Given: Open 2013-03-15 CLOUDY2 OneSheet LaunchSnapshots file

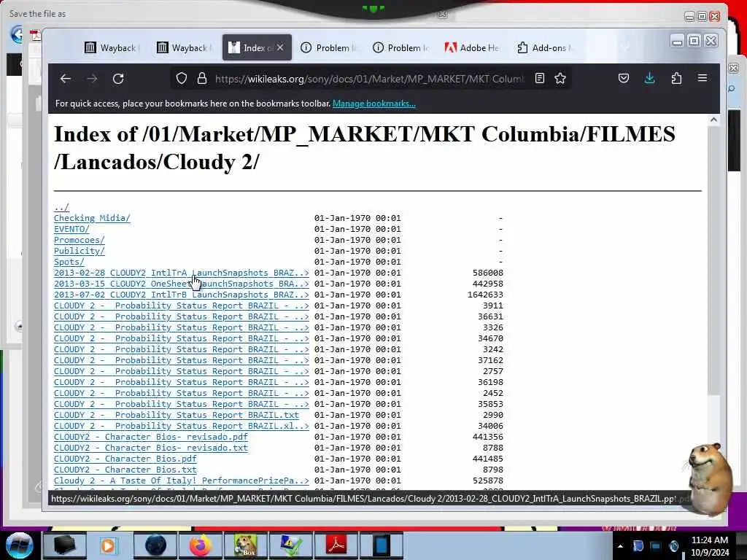Looking at the screenshot, I should pyautogui.click(x=182, y=284).
